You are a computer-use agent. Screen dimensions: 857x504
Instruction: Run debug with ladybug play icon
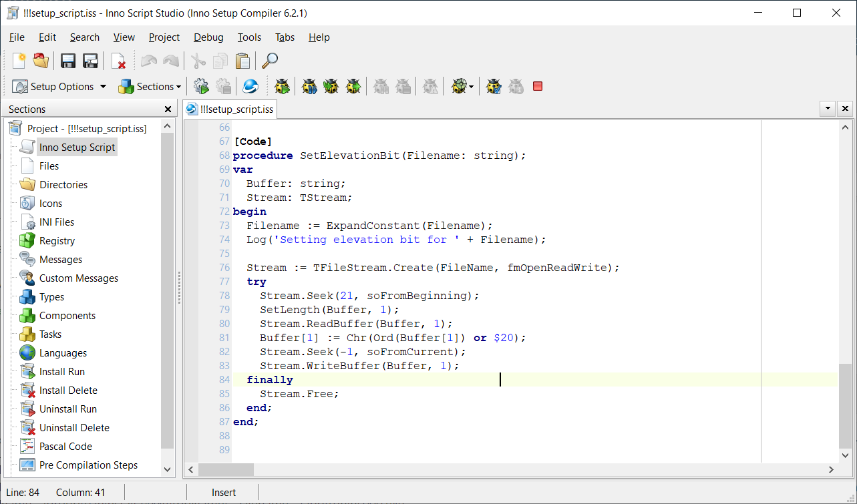tap(282, 86)
